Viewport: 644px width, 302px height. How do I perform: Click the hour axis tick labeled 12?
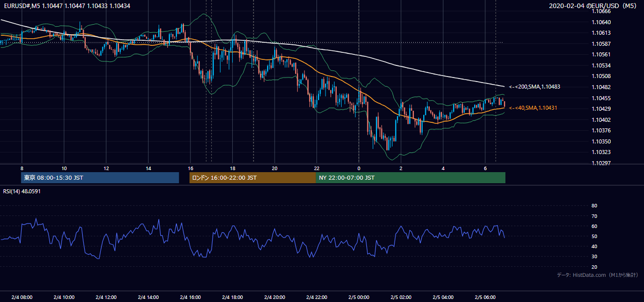coord(106,168)
